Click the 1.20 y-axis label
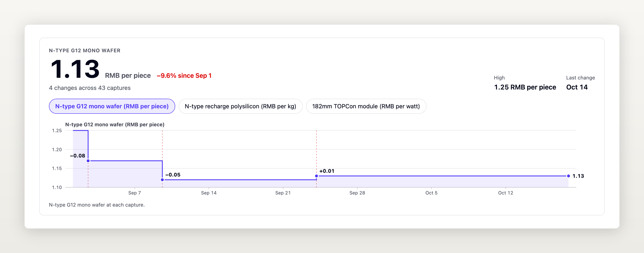This screenshot has width=644, height=253. [57, 149]
